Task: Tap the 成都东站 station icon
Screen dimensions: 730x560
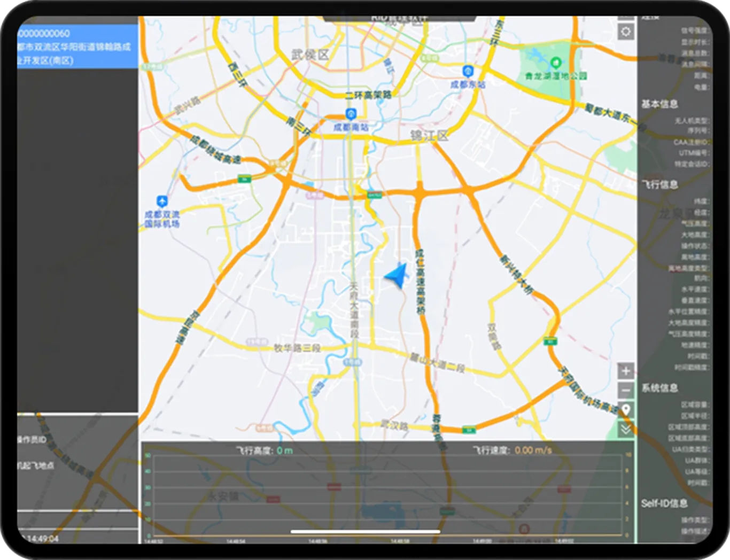Action: 468,71
